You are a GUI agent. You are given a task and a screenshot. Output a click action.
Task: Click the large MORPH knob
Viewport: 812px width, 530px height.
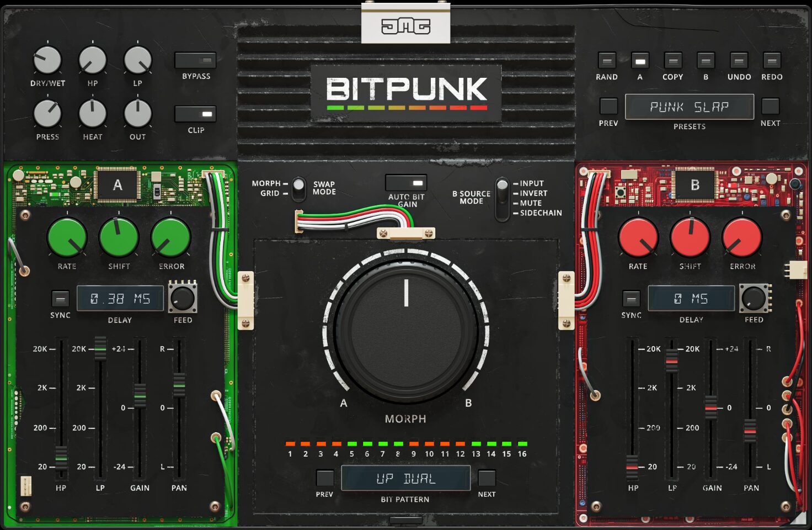[x=406, y=331]
